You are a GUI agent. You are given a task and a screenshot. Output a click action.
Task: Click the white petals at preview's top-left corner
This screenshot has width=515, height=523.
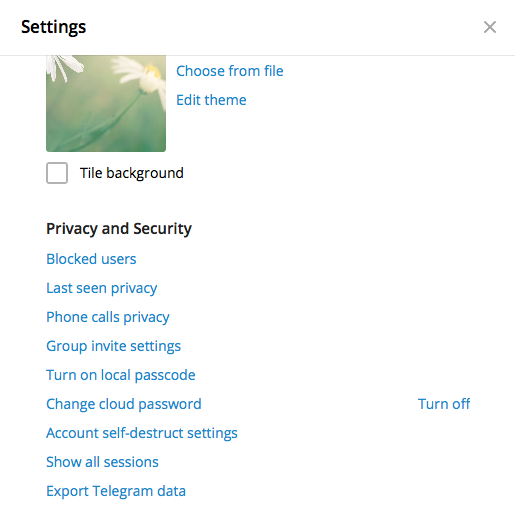[63, 67]
